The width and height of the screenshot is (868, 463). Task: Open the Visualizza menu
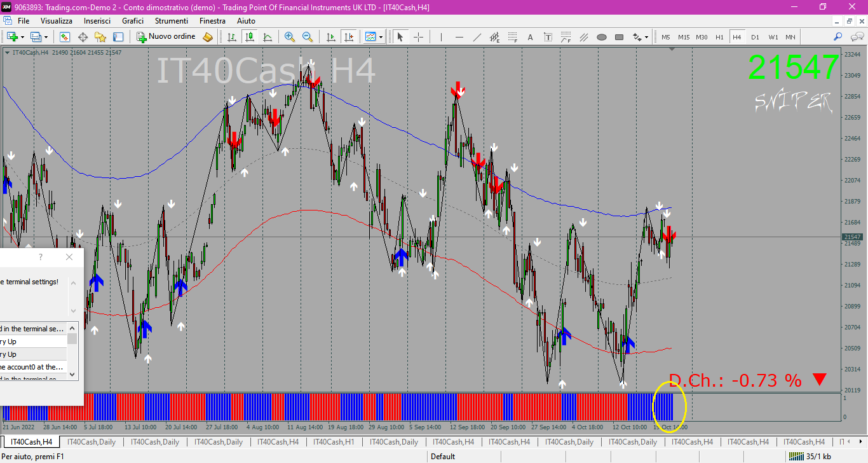(57, 21)
